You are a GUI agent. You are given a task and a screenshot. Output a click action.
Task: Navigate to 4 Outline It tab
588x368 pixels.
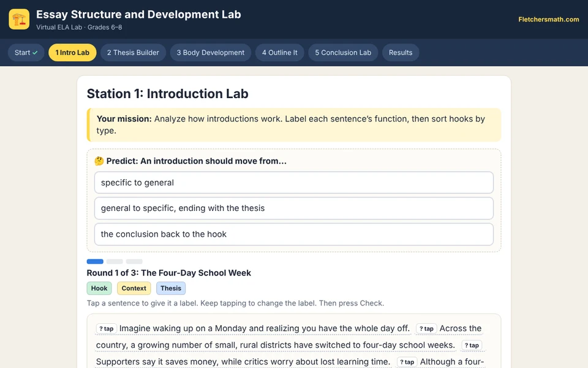[280, 53]
